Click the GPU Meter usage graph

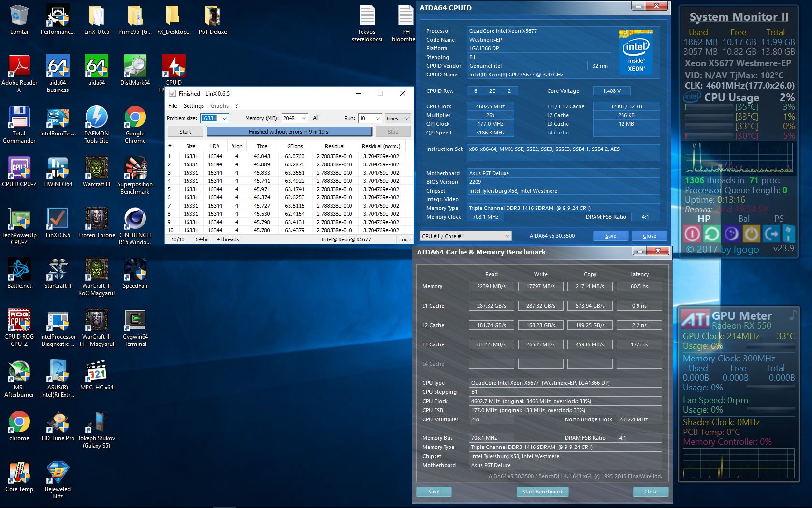click(x=738, y=463)
